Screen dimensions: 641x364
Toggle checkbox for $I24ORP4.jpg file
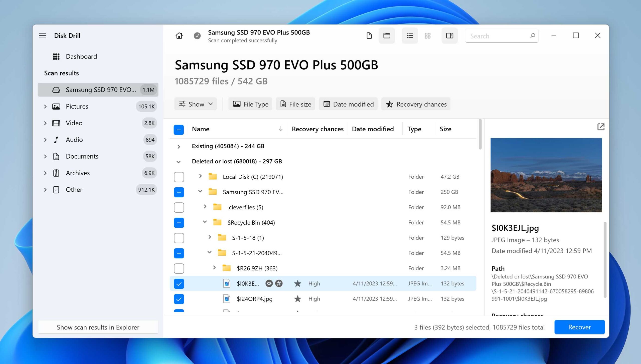(179, 298)
